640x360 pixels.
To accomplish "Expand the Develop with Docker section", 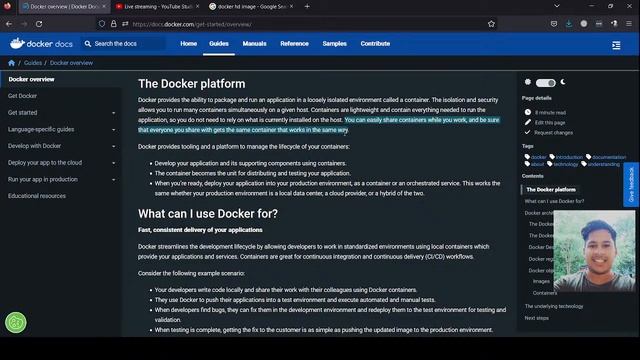I will click(113, 147).
